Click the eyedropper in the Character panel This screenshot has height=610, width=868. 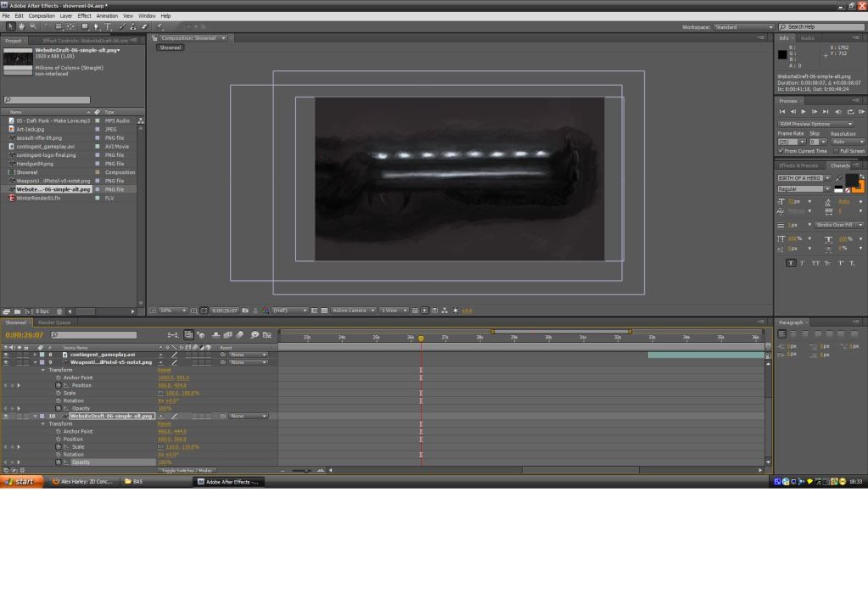click(839, 178)
